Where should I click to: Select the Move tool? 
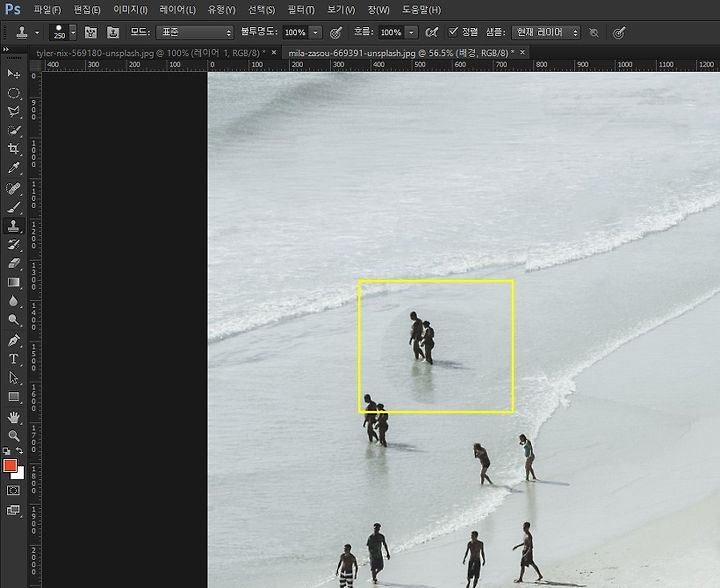pyautogui.click(x=14, y=74)
